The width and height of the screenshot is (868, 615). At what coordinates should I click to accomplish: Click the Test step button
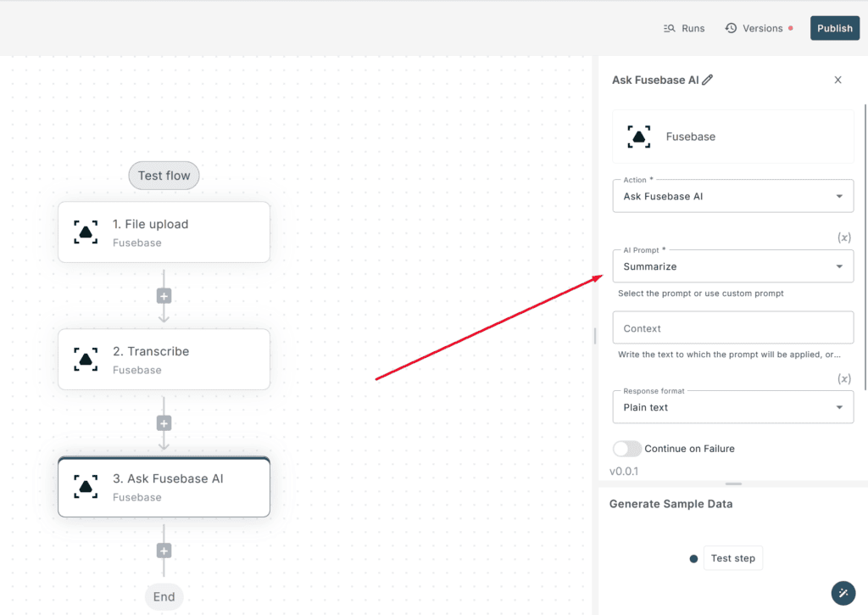(x=733, y=558)
